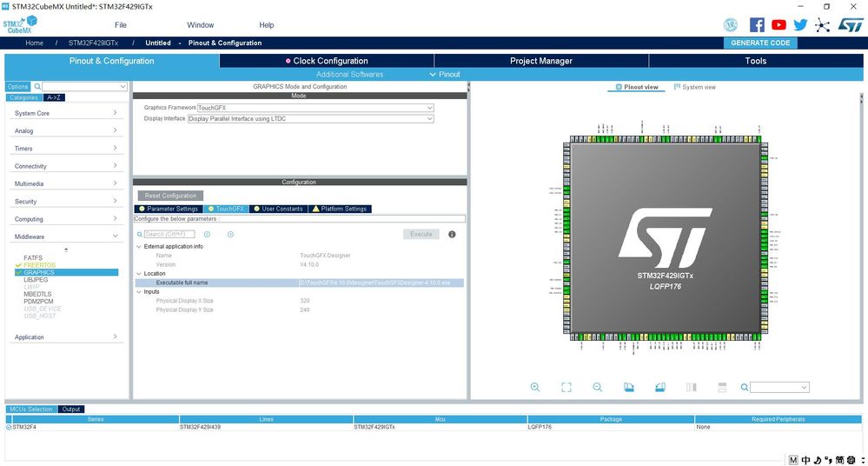Screen dimensions: 868x466
Task: Switch to A->Z list mode
Action: point(54,97)
